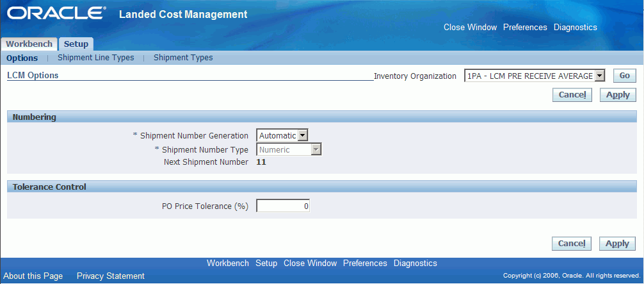Click the Landed Cost Management title
The height and width of the screenshot is (284, 644).
click(183, 14)
